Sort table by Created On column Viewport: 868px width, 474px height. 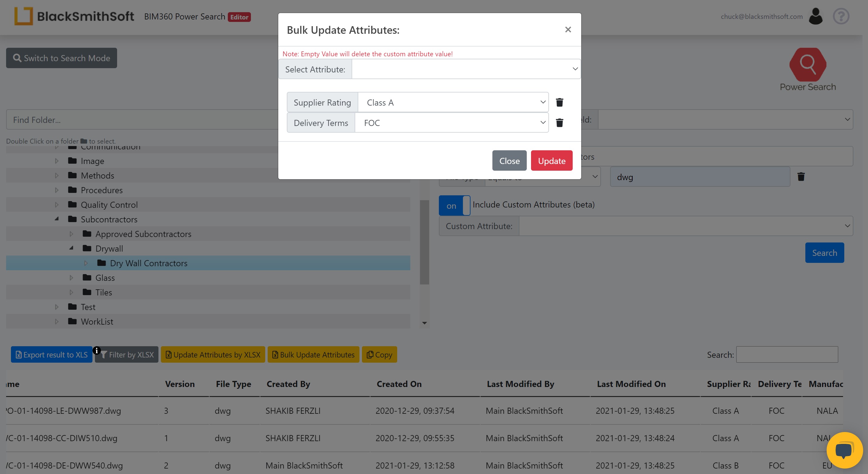[399, 384]
